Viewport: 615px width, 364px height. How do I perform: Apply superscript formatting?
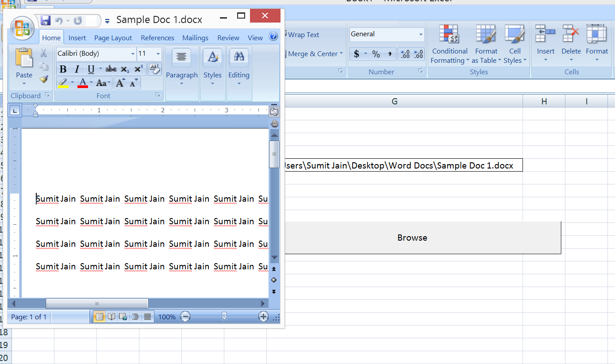pos(138,69)
